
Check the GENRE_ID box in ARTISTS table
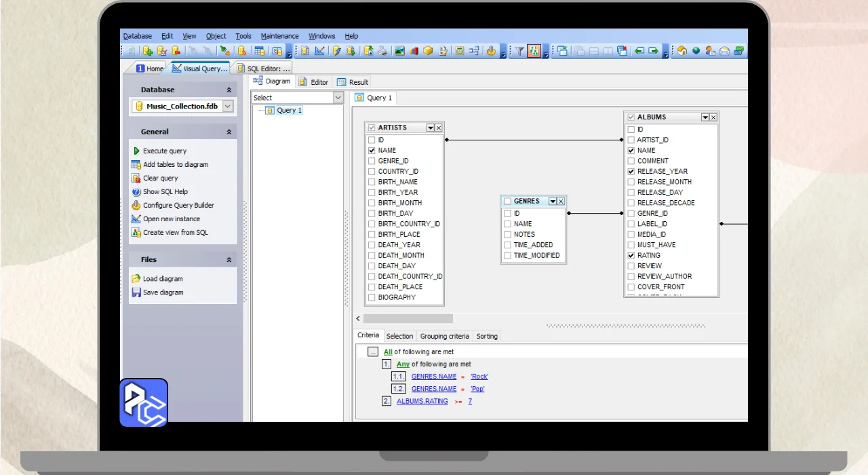pyautogui.click(x=372, y=161)
